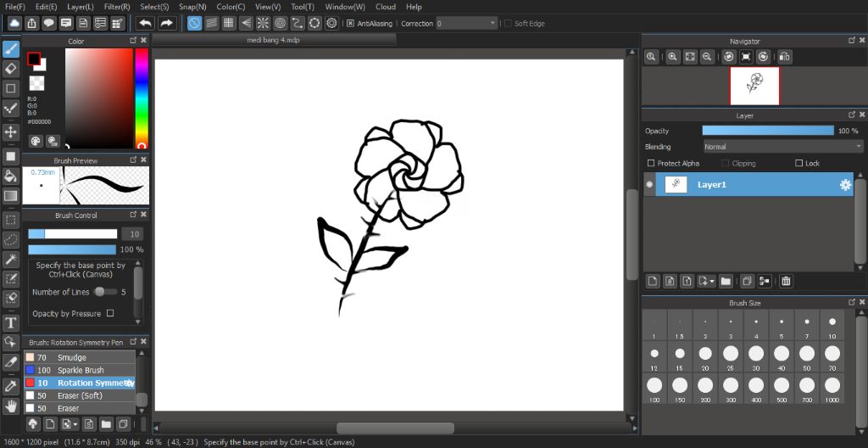
Task: Open color palette icon in Color panel
Action: tap(36, 141)
